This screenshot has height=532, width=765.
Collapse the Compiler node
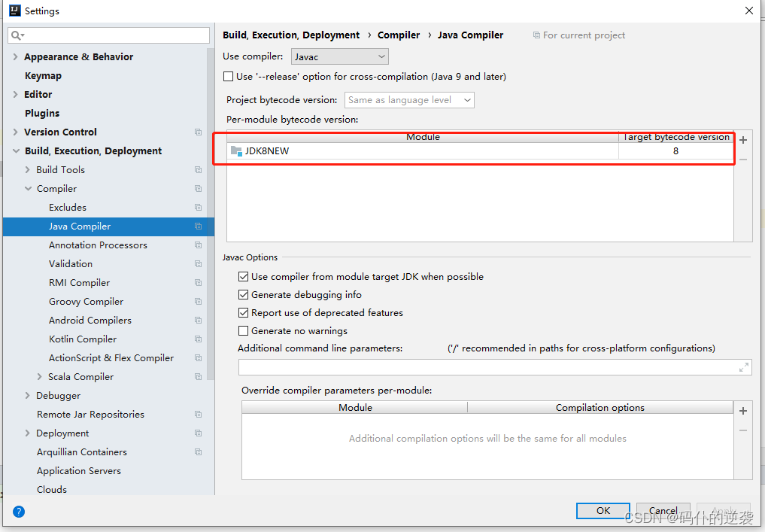(28, 188)
